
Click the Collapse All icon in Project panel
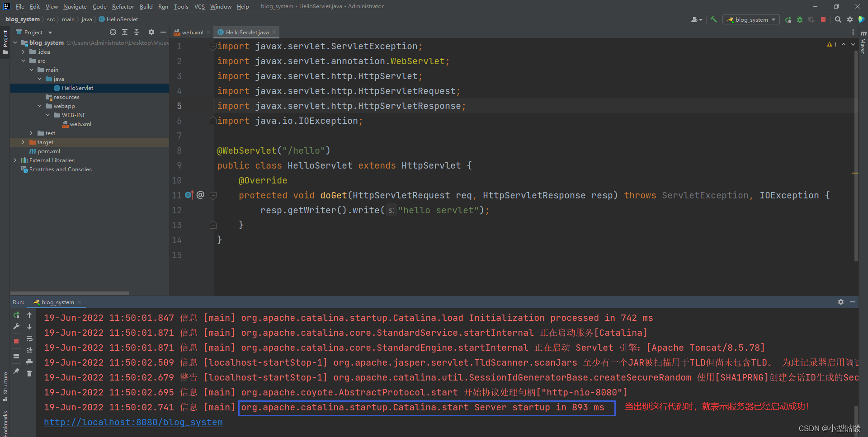(x=137, y=32)
